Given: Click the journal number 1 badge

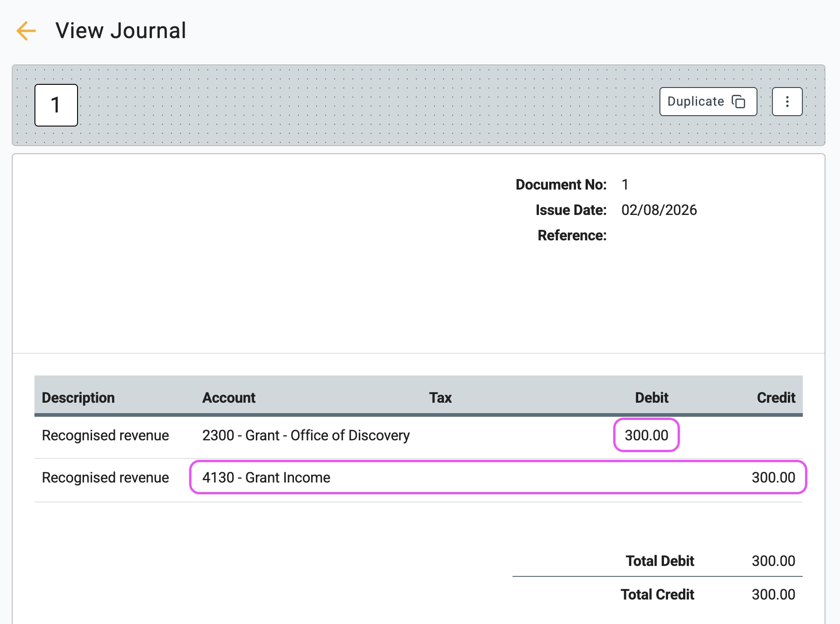Looking at the screenshot, I should pos(56,105).
